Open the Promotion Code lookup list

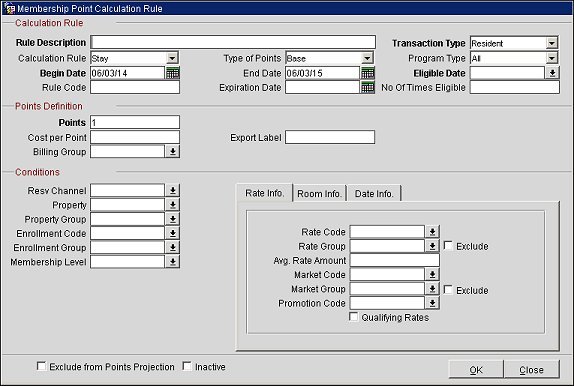pyautogui.click(x=432, y=303)
